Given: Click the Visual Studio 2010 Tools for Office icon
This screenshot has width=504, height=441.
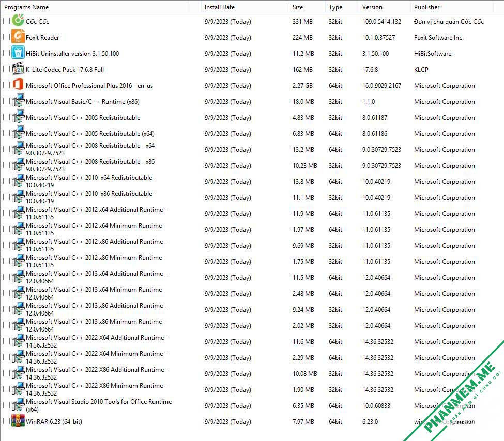Looking at the screenshot, I should coord(18,405).
